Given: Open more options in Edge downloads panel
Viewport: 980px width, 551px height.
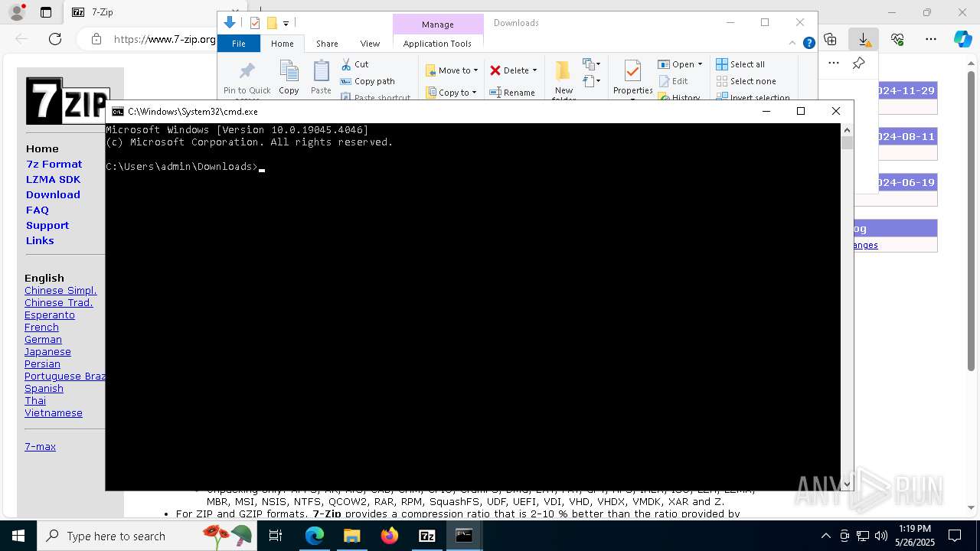Looking at the screenshot, I should [x=834, y=64].
